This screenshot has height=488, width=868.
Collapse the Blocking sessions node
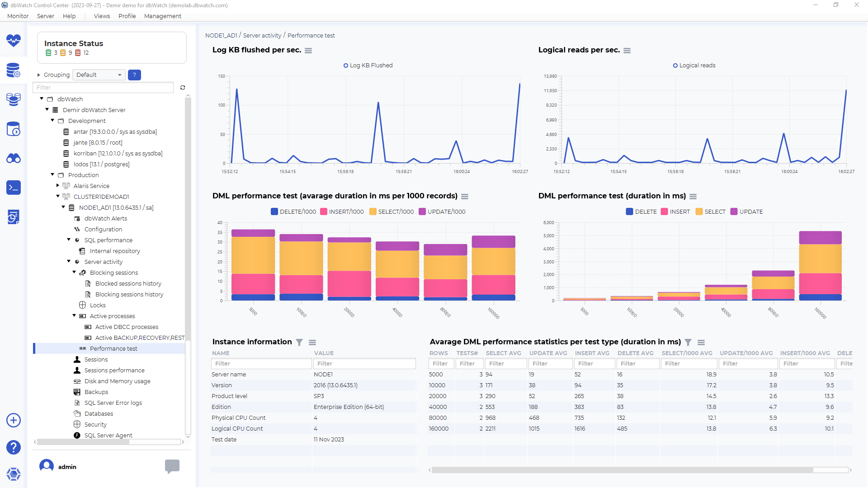pos(74,272)
